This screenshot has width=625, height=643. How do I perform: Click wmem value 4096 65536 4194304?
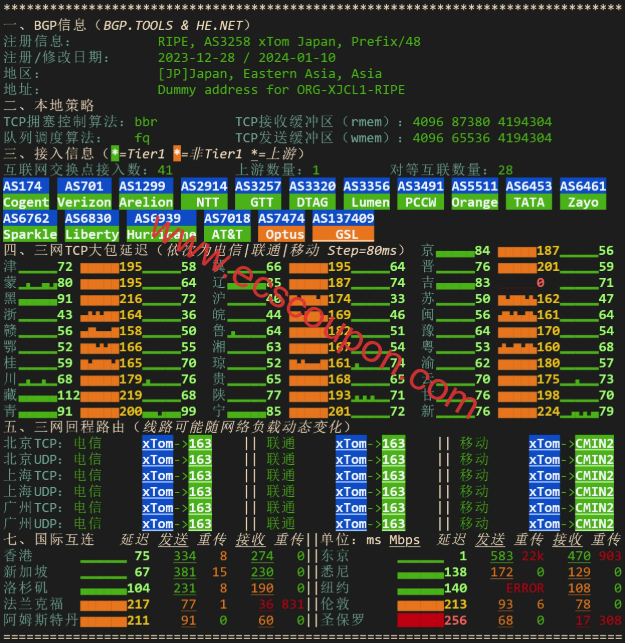482,138
